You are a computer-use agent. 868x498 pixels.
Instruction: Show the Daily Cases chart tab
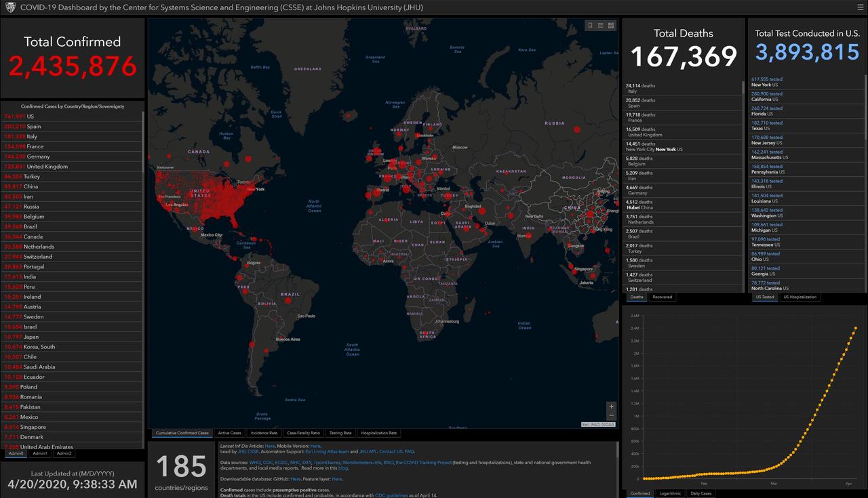[701, 493]
